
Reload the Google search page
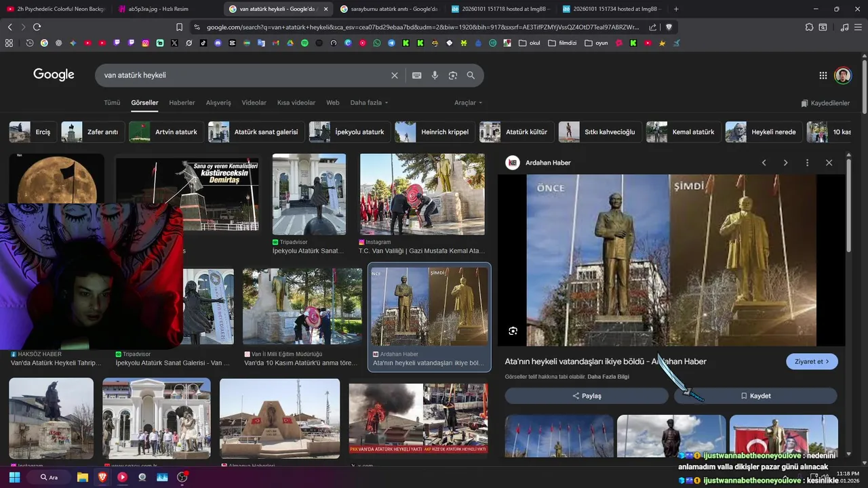click(37, 27)
